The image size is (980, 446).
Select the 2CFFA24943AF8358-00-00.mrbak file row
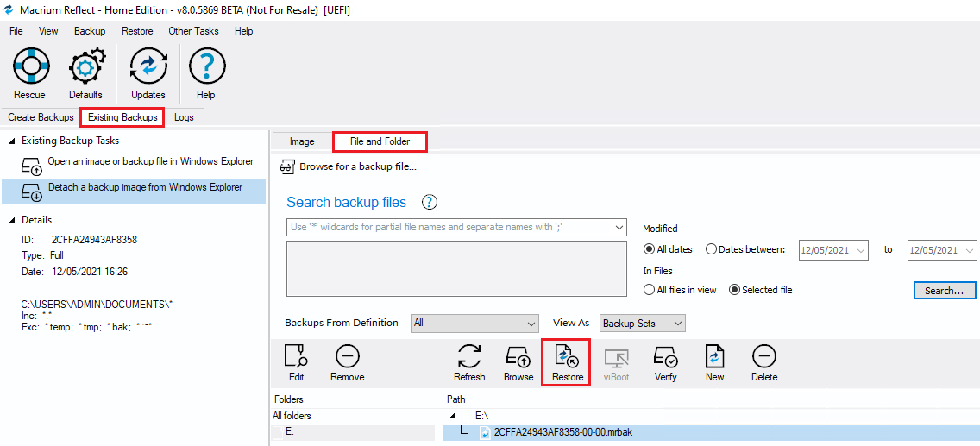pyautogui.click(x=711, y=432)
